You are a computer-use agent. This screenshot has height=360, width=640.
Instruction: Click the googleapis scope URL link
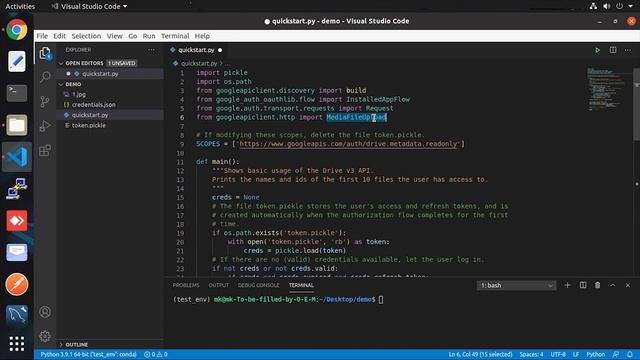click(348, 144)
